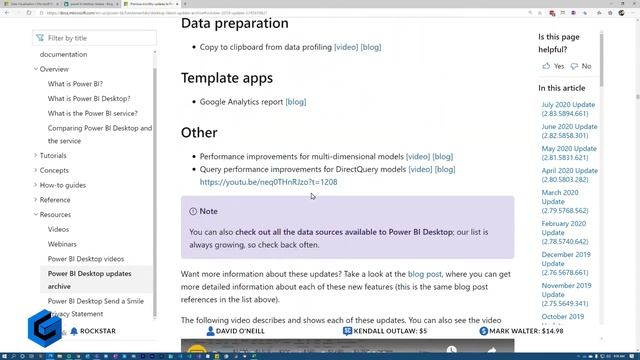Jump to April 2020 Update section

(570, 175)
